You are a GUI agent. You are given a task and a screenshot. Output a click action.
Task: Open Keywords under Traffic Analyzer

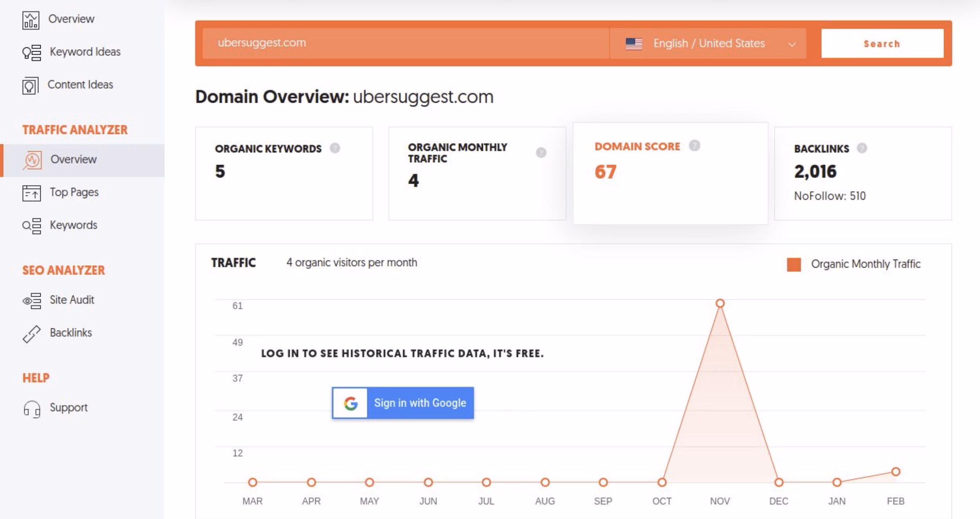tap(73, 225)
